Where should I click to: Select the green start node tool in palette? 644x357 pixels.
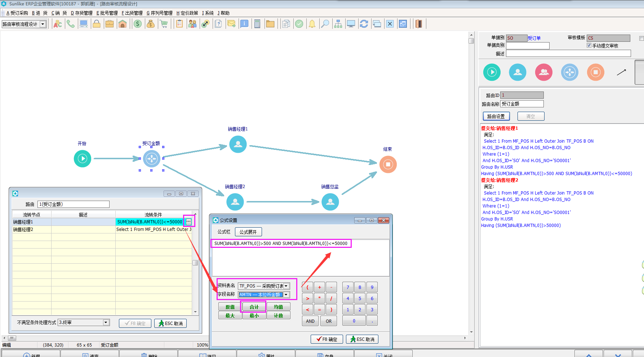pos(492,72)
